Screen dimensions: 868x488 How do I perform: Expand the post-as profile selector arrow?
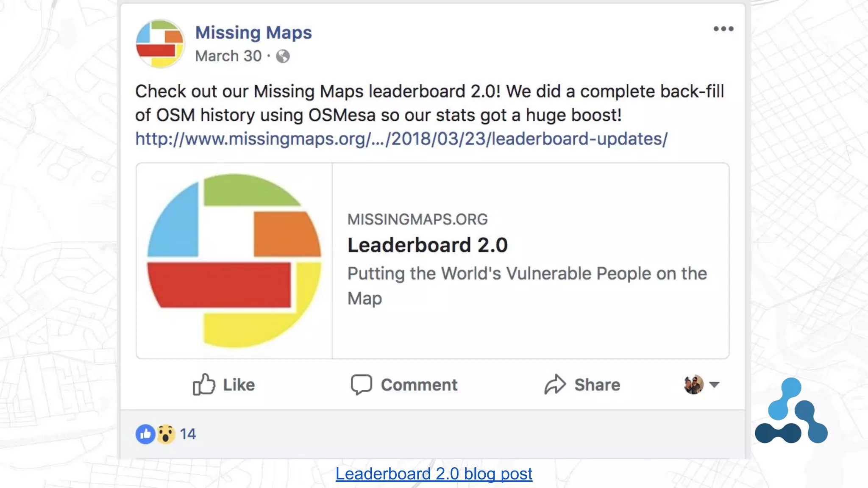(x=714, y=385)
